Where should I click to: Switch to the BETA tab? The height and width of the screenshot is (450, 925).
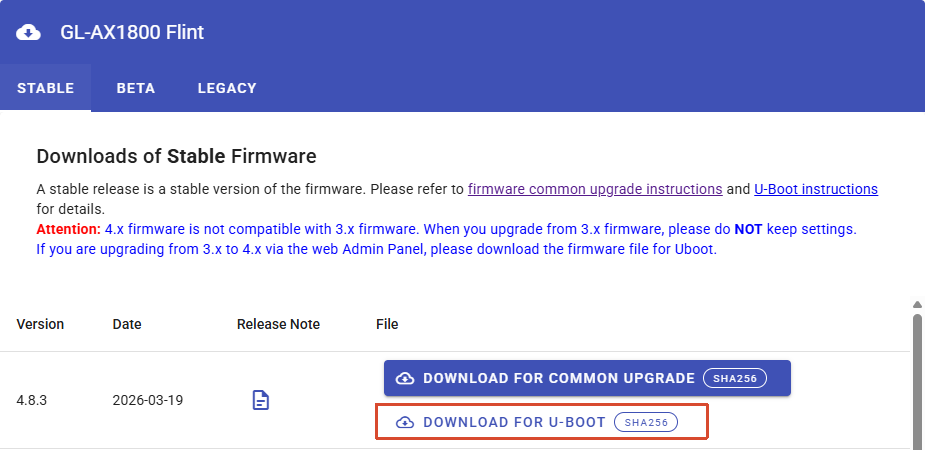click(x=136, y=88)
